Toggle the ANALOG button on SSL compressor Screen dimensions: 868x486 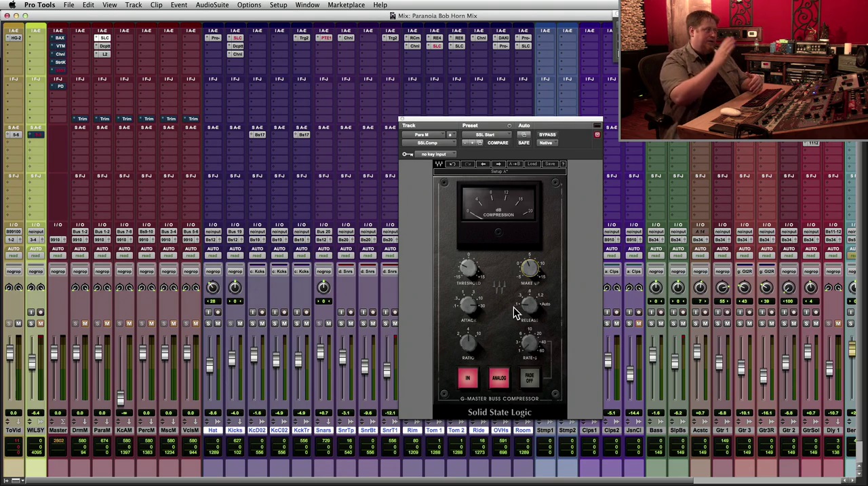(499, 378)
